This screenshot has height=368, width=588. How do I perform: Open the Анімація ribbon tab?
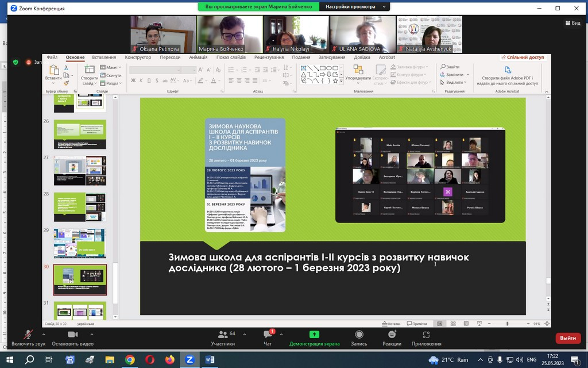(x=198, y=57)
